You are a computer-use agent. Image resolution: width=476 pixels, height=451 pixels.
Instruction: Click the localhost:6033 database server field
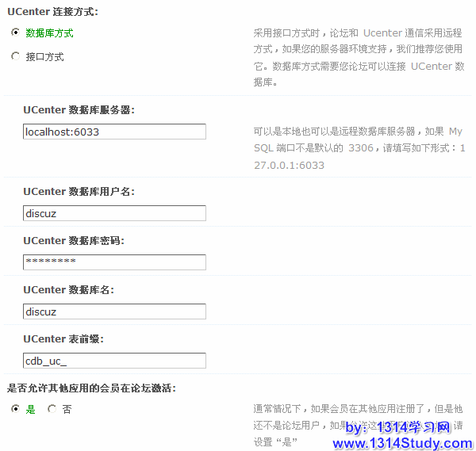(x=114, y=132)
